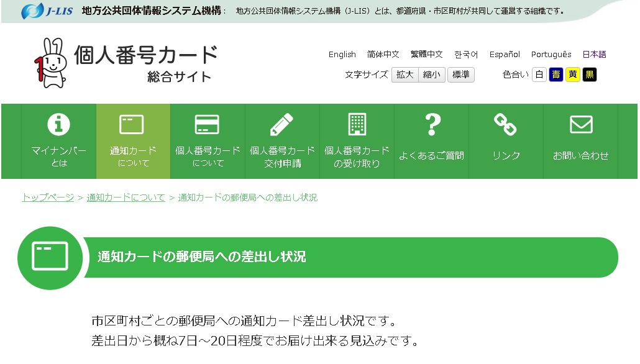This screenshot has width=640, height=364.
Task: Click the J-LIS description text in top banner
Action: point(400,11)
